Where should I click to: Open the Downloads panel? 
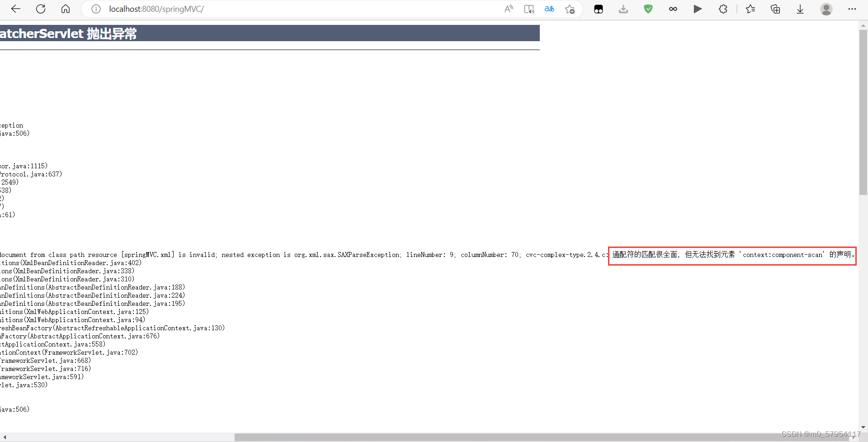point(800,9)
